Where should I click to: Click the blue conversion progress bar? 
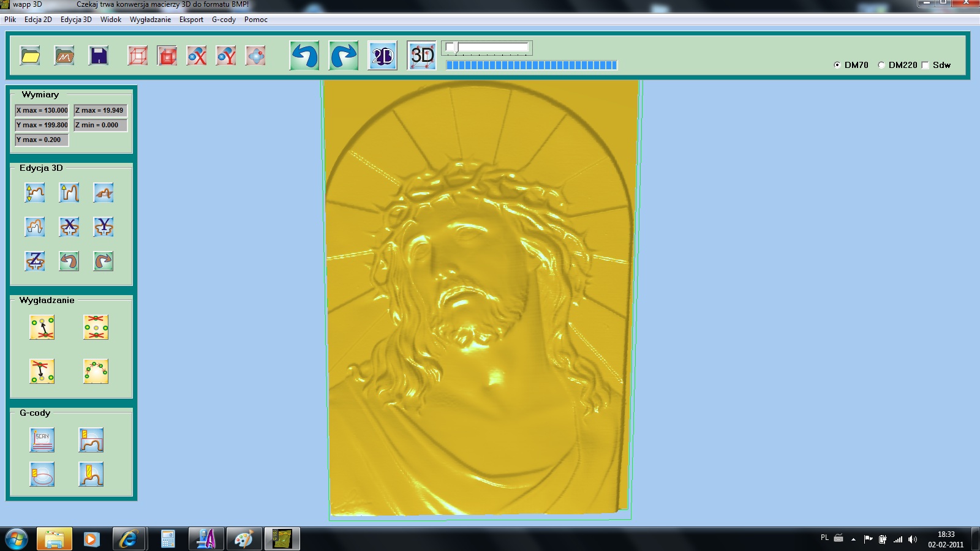click(532, 65)
